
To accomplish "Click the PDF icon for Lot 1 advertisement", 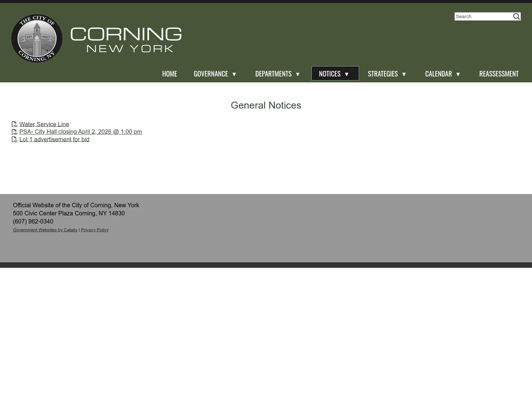I will tap(15, 139).
